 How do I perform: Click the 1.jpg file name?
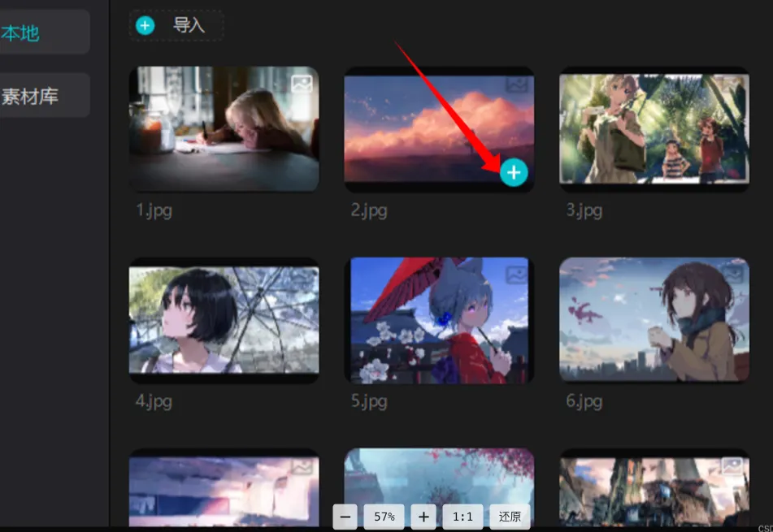point(154,211)
